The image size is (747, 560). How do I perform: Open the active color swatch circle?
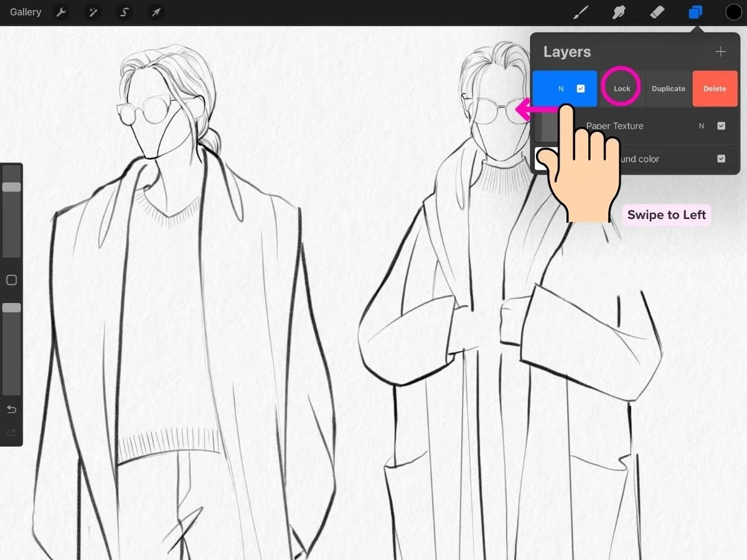[734, 12]
